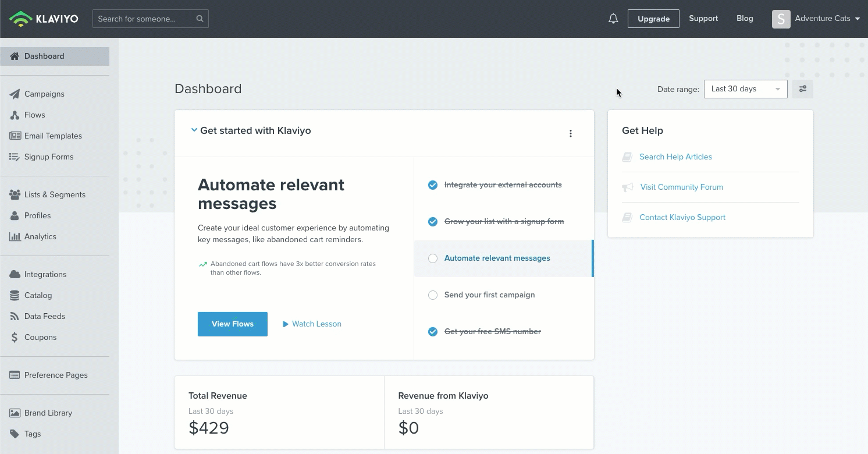The image size is (868, 454).
Task: Open Search Help Articles link
Action: [675, 157]
